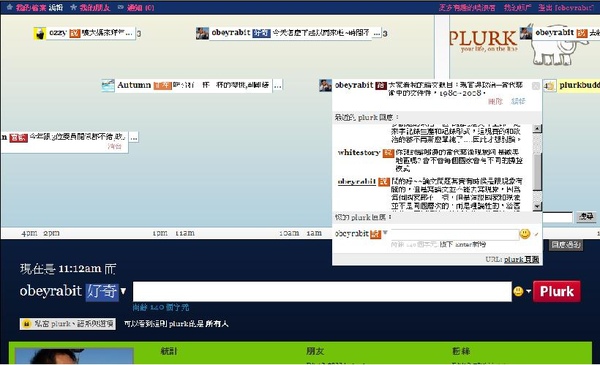600x365 pixels.
Task: Click the 回應過的 filter button
Action: click(x=566, y=245)
